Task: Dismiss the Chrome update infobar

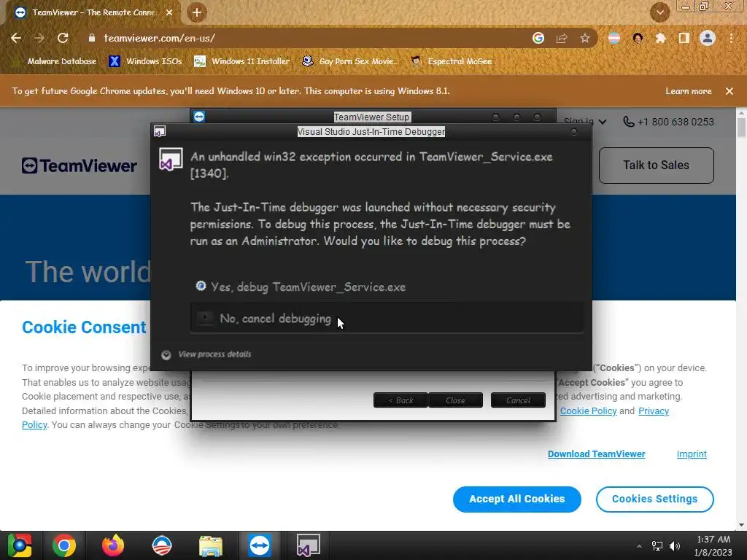Action: pos(729,91)
